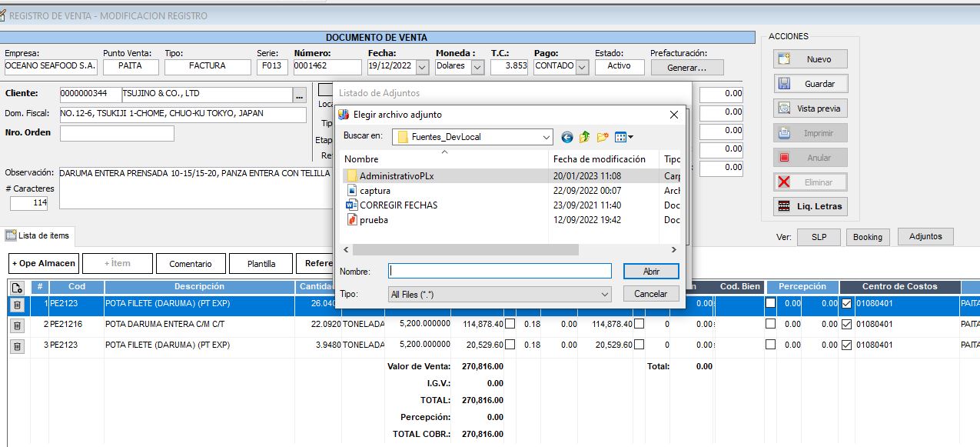
Task: Uncheck Centro de Costos checkbox for row 1
Action: pyautogui.click(x=847, y=304)
